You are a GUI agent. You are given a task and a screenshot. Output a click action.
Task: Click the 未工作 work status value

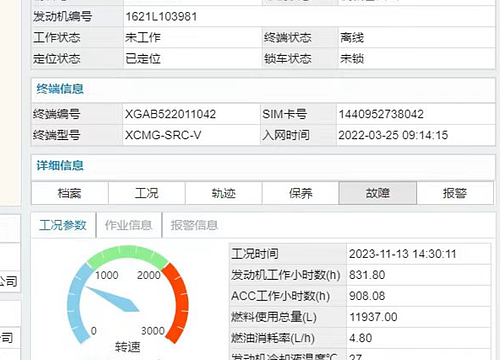[143, 37]
